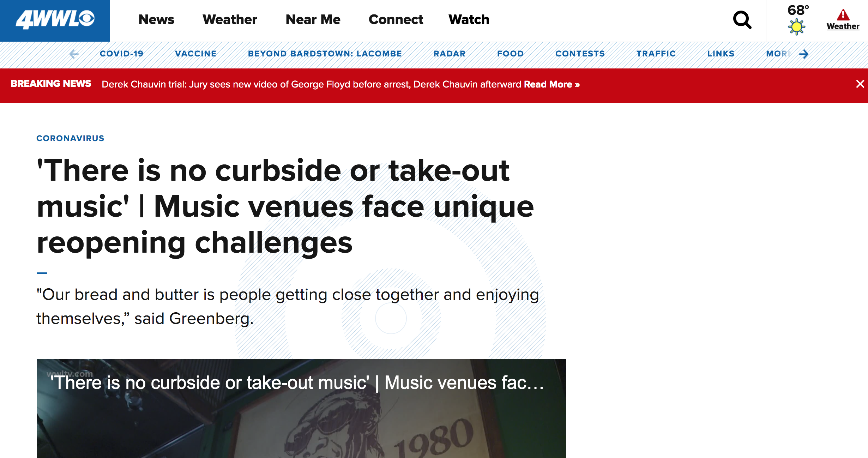Click the WWL 4 station logo
The width and height of the screenshot is (868, 458).
click(55, 20)
